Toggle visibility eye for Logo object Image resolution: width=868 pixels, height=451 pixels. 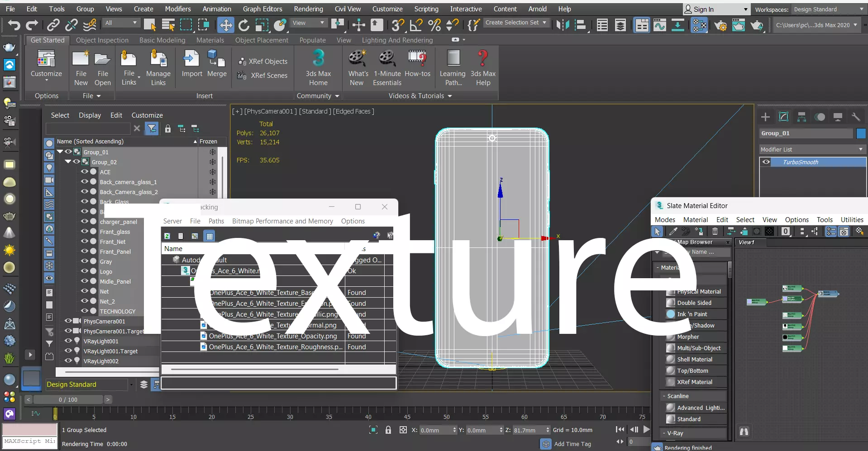coord(85,271)
